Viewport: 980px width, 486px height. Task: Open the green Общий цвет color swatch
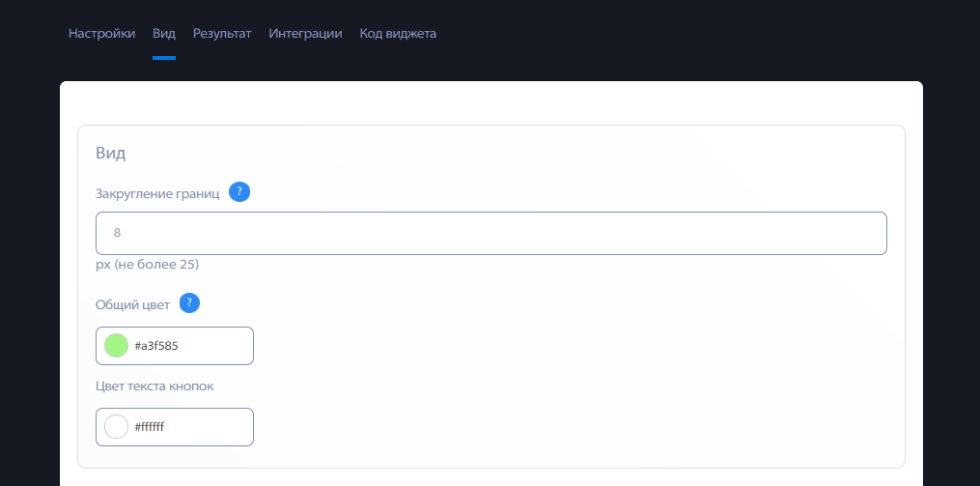(116, 345)
